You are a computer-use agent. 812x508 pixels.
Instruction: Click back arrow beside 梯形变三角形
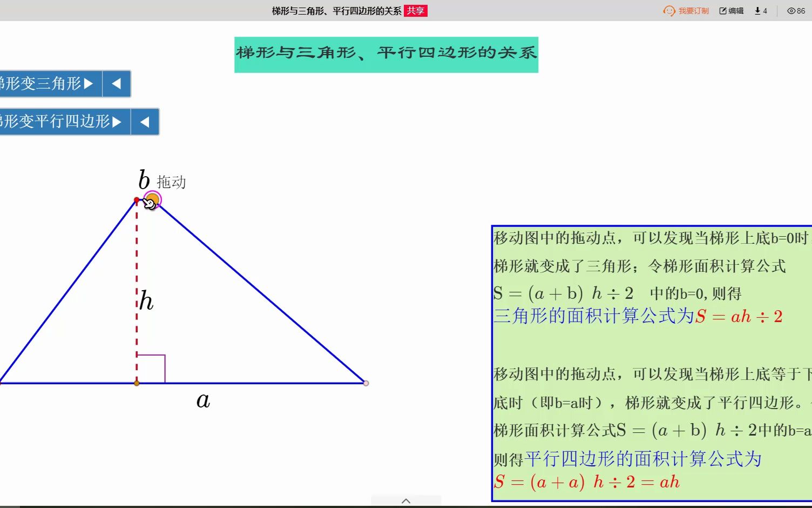[117, 84]
